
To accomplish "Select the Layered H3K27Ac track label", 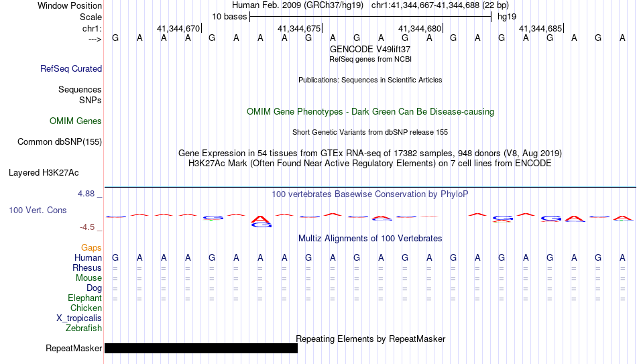I will (44, 173).
